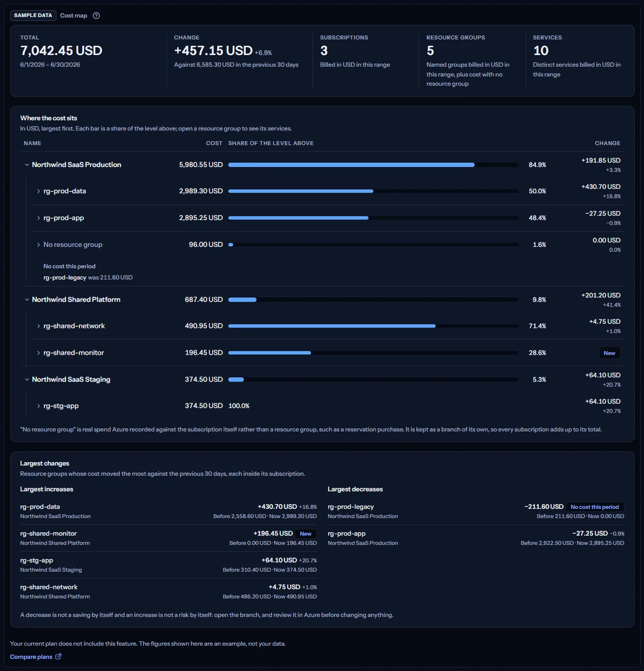Click the 5,980.55 USD cost value
The width and height of the screenshot is (644, 671).
pos(201,165)
